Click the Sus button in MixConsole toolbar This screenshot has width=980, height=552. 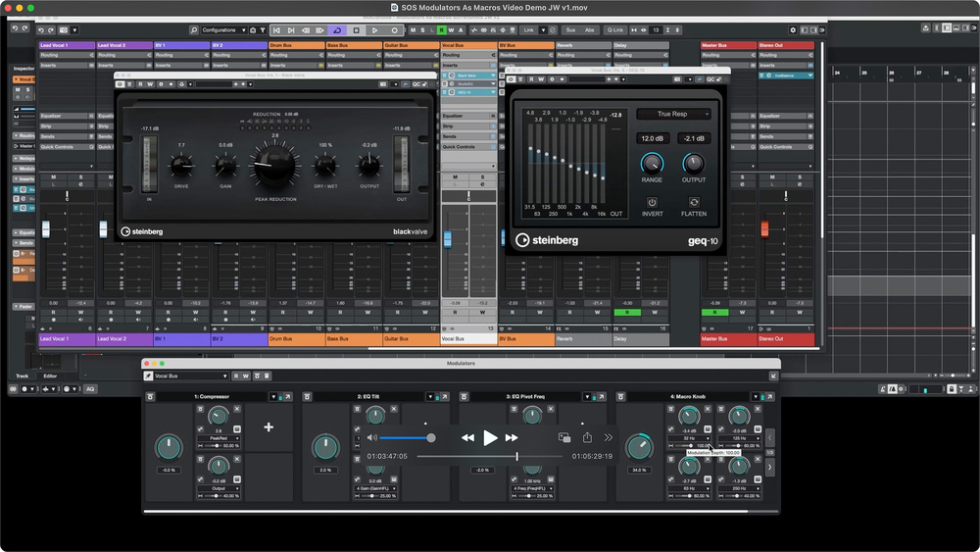click(x=570, y=30)
